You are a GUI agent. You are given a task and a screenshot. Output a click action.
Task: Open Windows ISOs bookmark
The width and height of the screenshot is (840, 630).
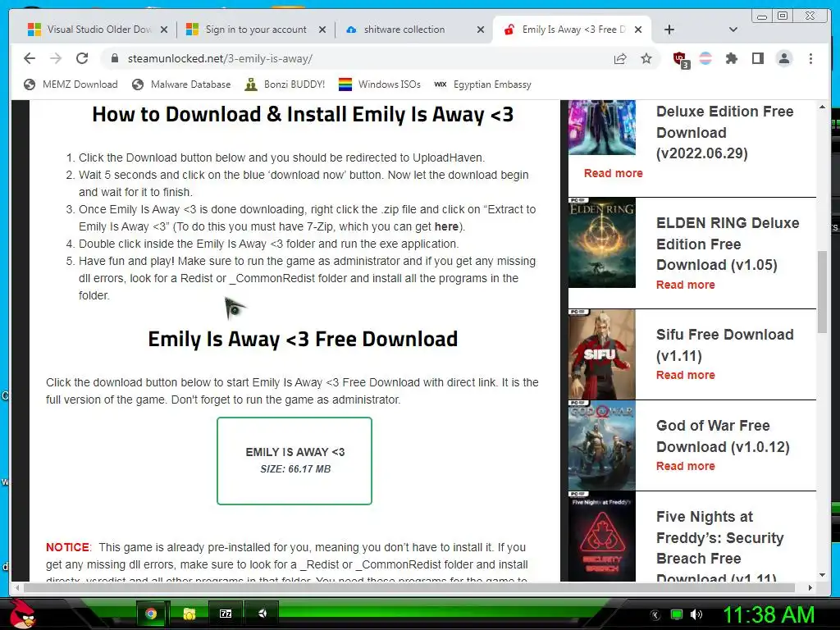pos(380,84)
